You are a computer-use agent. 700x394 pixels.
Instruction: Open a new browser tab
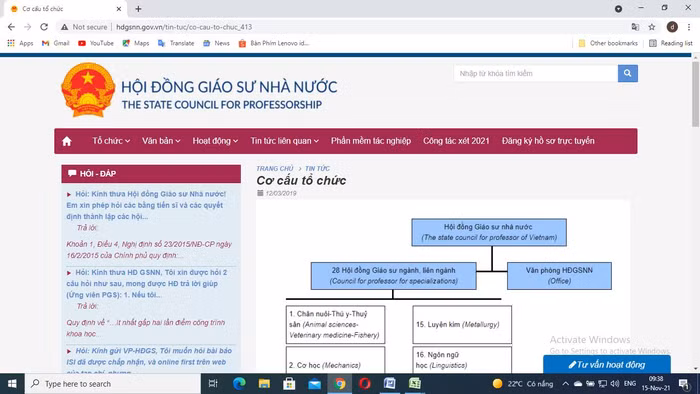(x=138, y=9)
